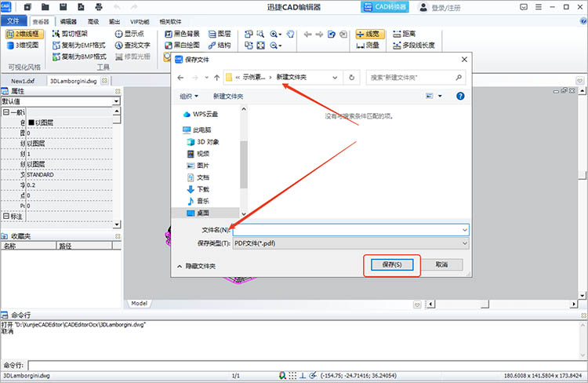Select the 距离 distance tool

point(405,34)
